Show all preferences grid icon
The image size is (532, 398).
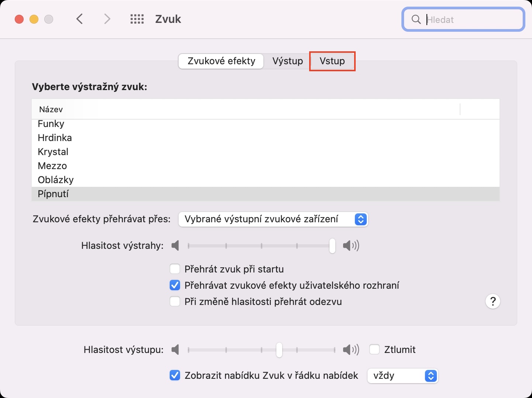(137, 19)
